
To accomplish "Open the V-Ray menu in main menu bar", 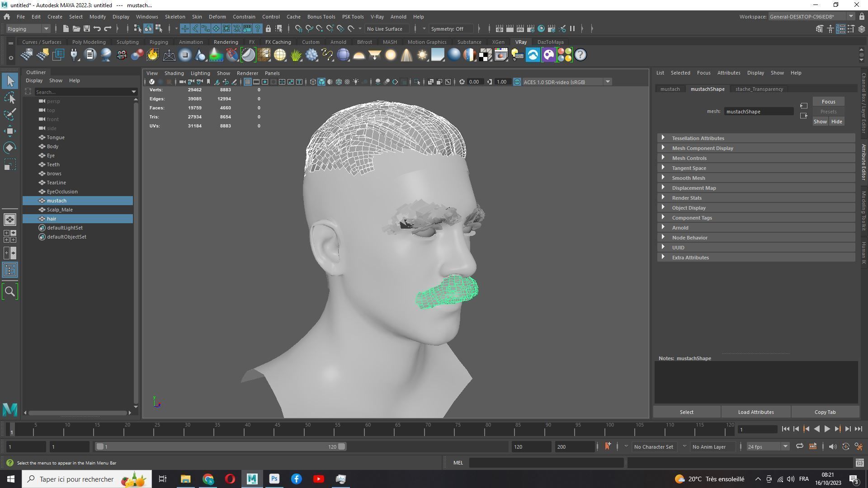I will click(x=377, y=17).
